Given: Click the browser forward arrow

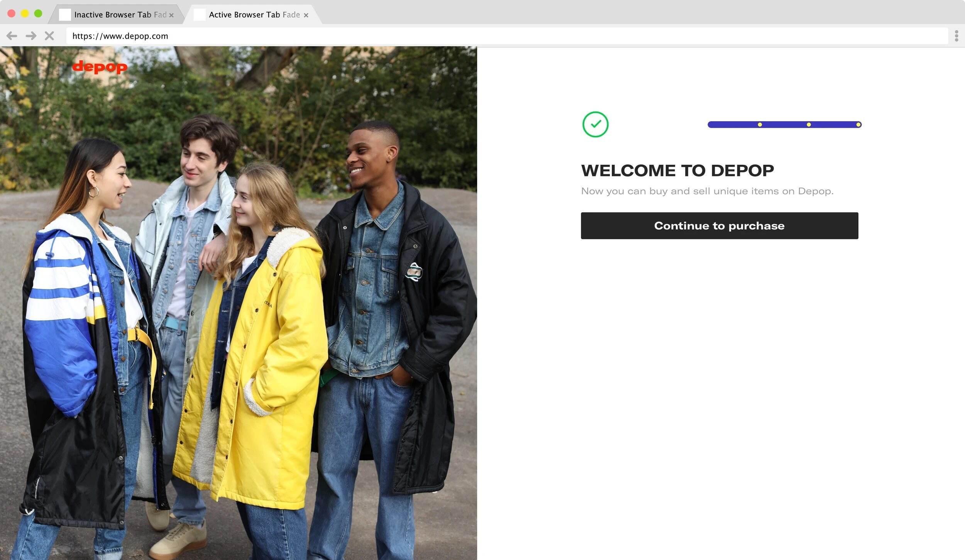Looking at the screenshot, I should tap(31, 36).
